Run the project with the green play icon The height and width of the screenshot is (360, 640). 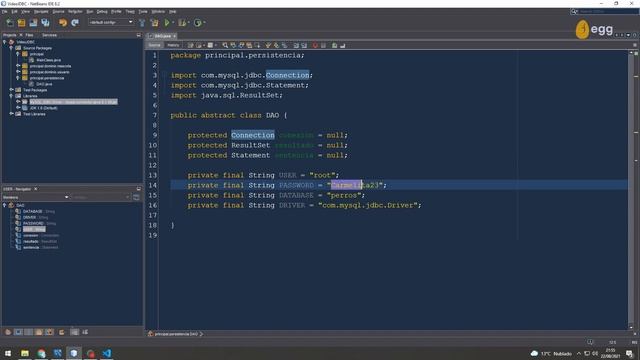click(x=167, y=23)
